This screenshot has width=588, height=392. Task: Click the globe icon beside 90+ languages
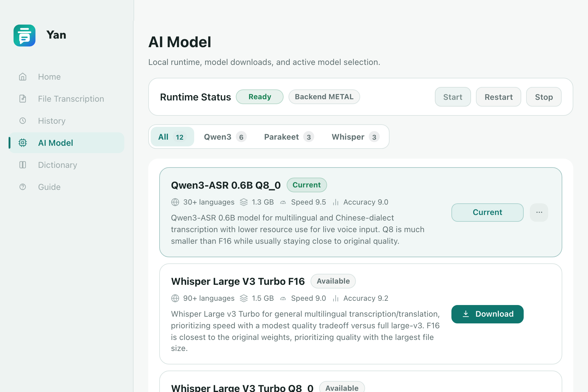point(175,298)
